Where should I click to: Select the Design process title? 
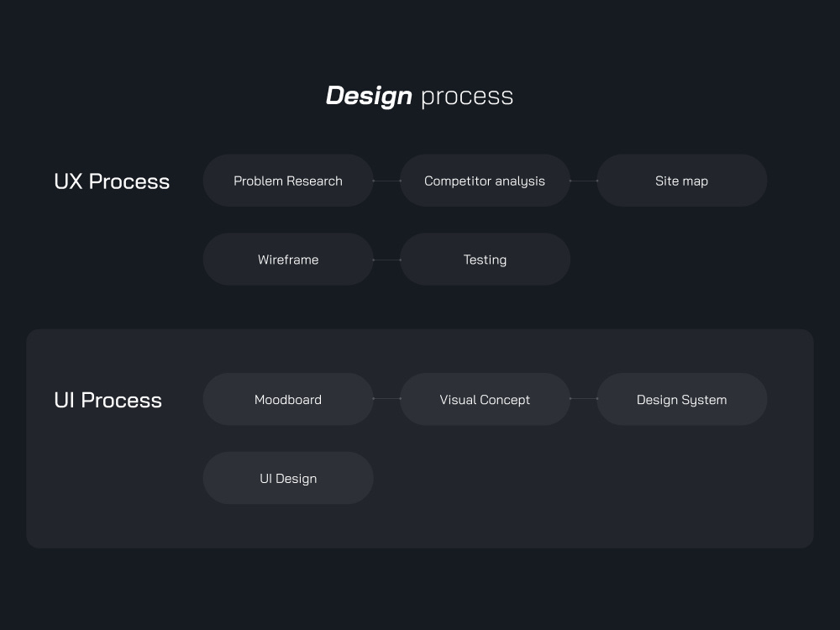pos(420,95)
